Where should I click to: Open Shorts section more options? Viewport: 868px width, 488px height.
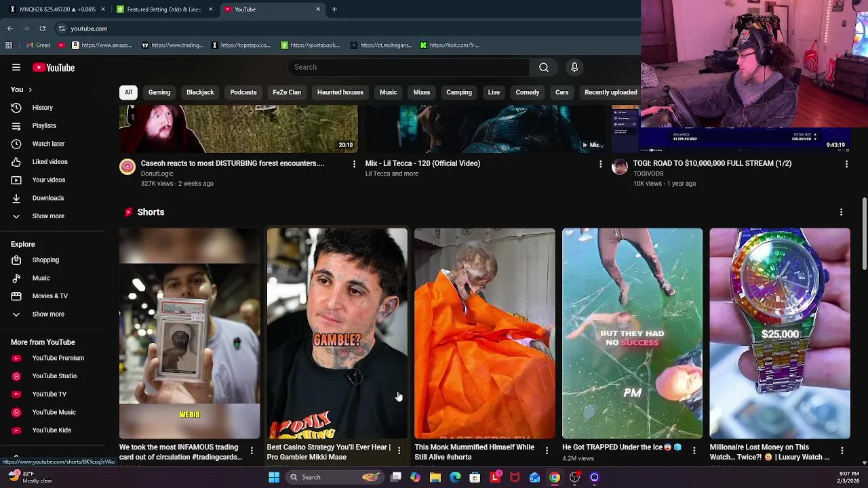841,212
